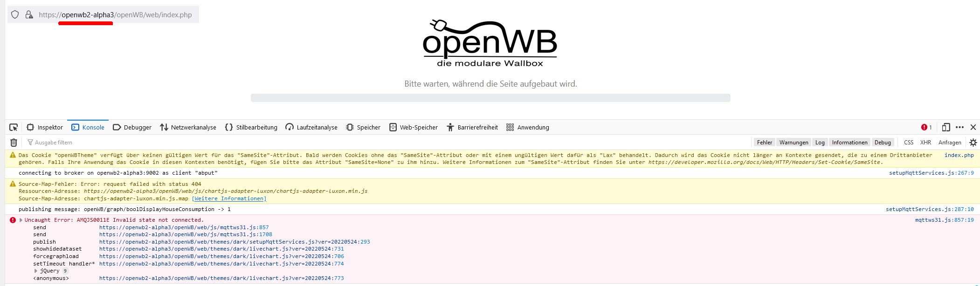This screenshot has height=286, width=980.
Task: Toggle the Fehler filter button
Action: 764,143
